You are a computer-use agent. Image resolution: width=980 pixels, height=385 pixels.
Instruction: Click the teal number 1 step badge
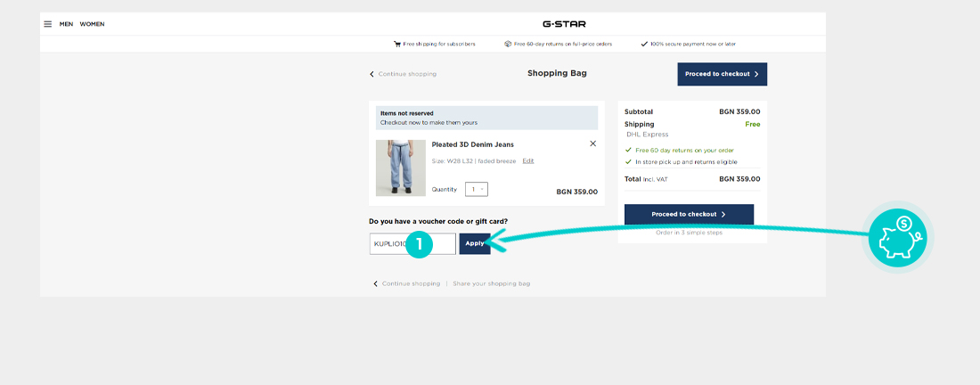point(419,244)
